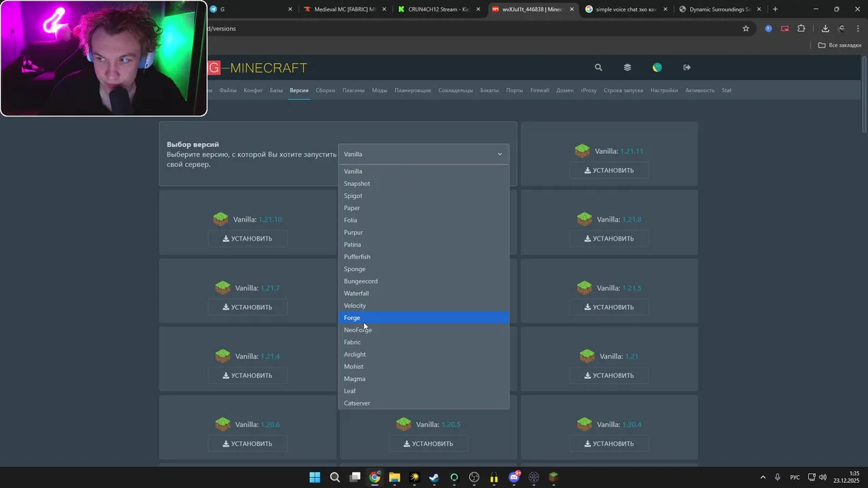Go to the Бэкапы tab

[490, 90]
